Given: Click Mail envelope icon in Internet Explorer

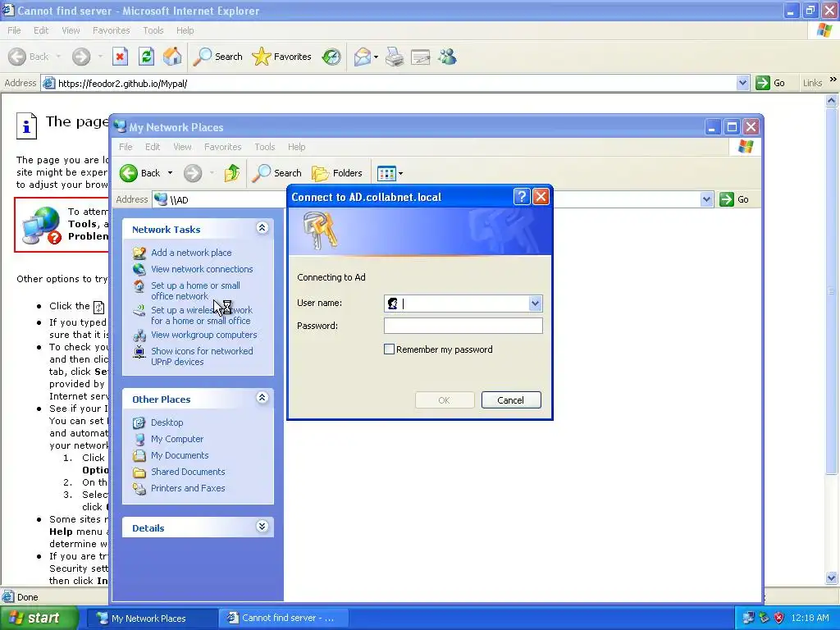Looking at the screenshot, I should (363, 57).
